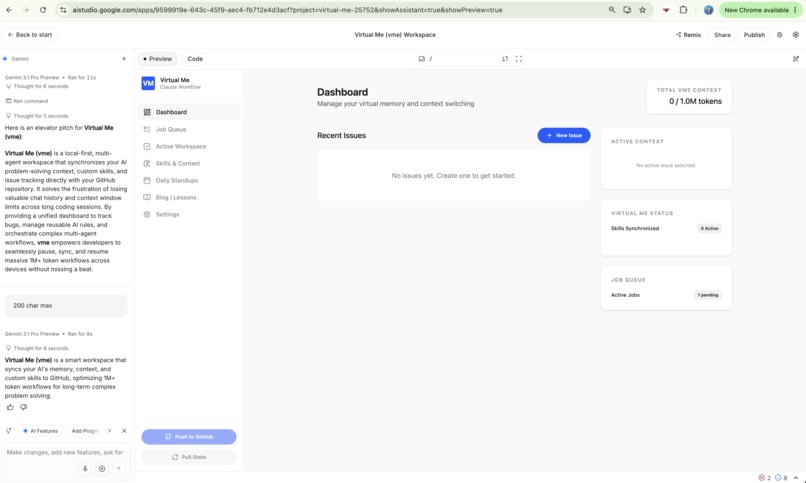The width and height of the screenshot is (806, 483).
Task: Add attachment with plus-circle icon
Action: coord(102,469)
